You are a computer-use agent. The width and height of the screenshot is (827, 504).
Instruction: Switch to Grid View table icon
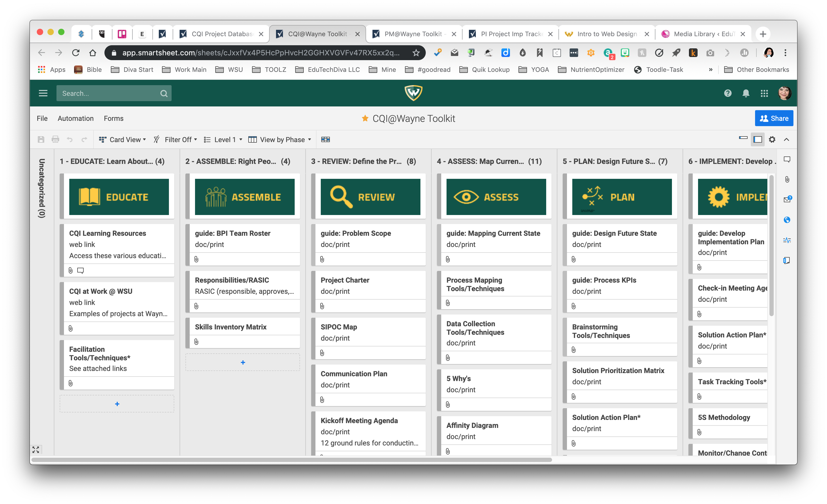325,139
